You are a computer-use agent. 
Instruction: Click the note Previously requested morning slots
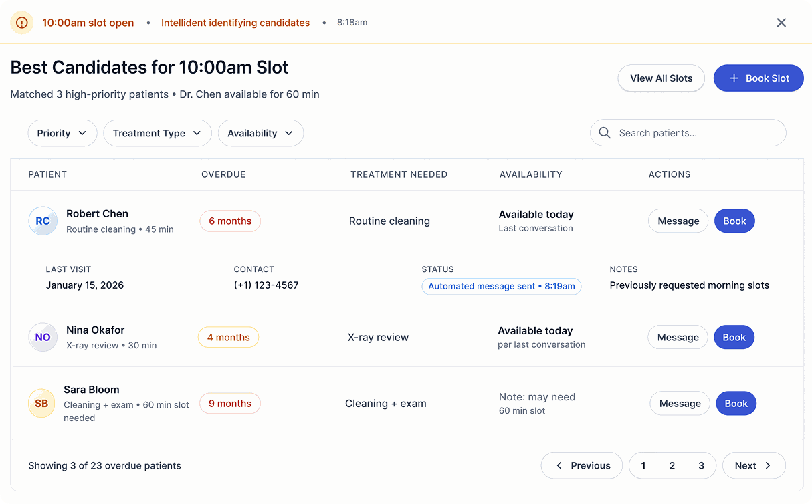coord(690,285)
